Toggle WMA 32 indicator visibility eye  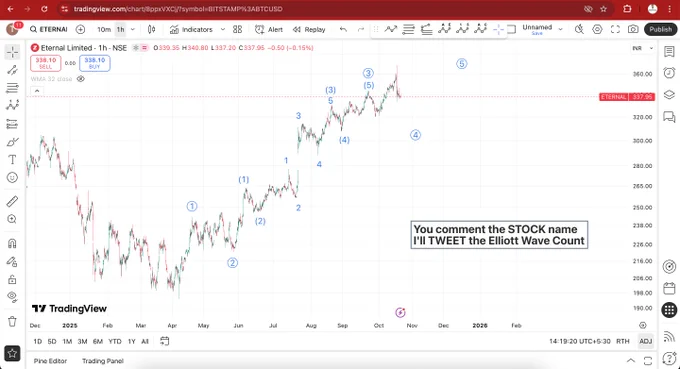point(81,79)
